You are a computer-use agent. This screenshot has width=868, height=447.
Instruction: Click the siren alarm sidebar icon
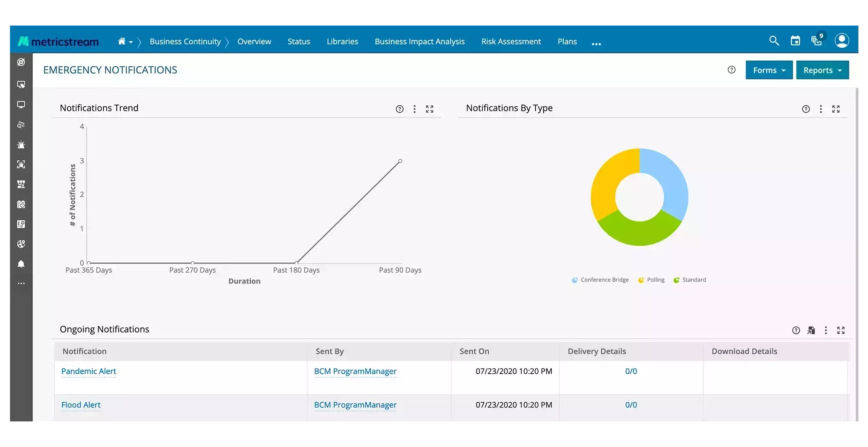[x=21, y=145]
